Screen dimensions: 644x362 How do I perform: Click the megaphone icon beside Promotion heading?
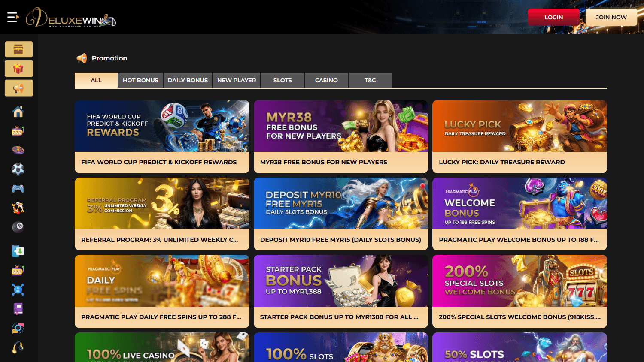(x=82, y=58)
